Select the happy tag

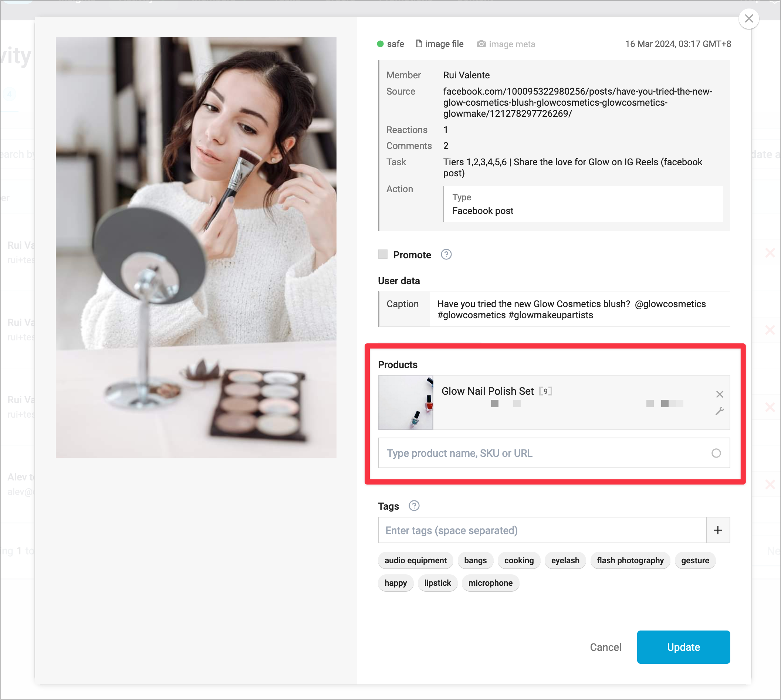(396, 583)
